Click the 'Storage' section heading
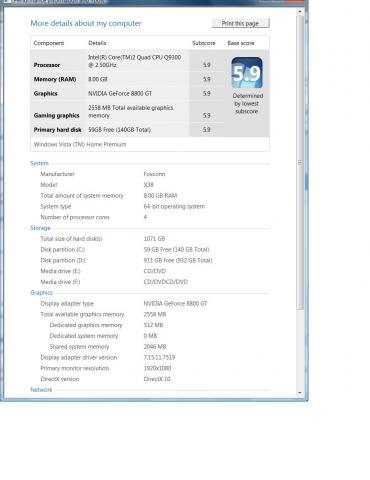This screenshot has width=370, height=480. point(40,228)
